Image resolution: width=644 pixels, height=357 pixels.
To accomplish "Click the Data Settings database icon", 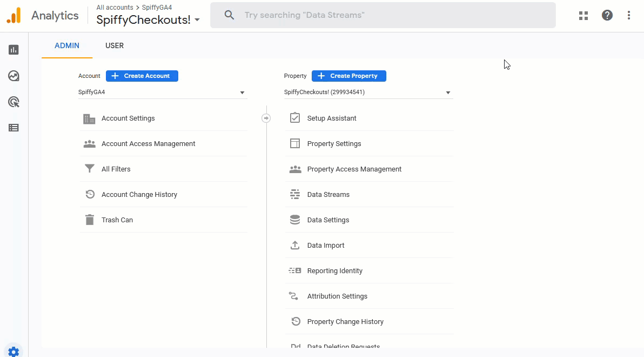I will tap(295, 220).
